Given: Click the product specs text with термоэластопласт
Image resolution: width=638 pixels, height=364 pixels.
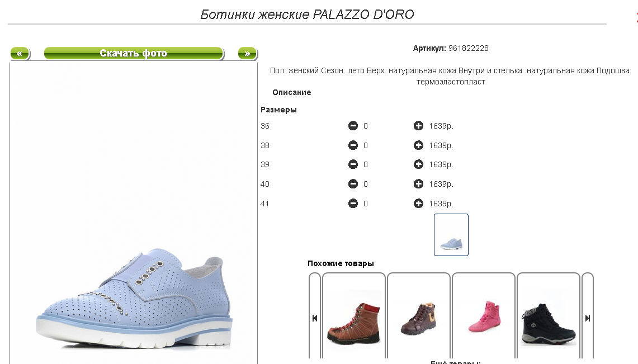Looking at the screenshot, I should (x=451, y=76).
